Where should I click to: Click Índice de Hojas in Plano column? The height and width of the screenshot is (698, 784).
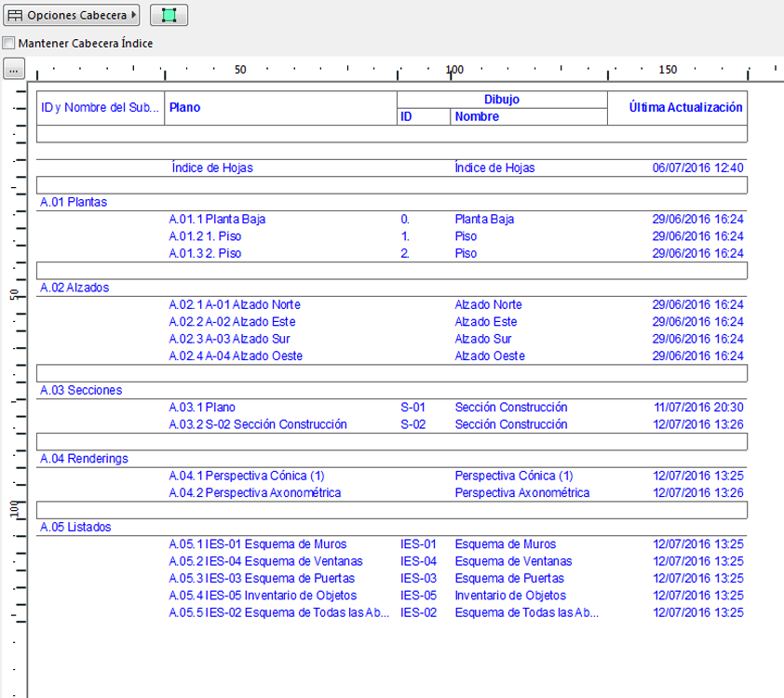212,168
